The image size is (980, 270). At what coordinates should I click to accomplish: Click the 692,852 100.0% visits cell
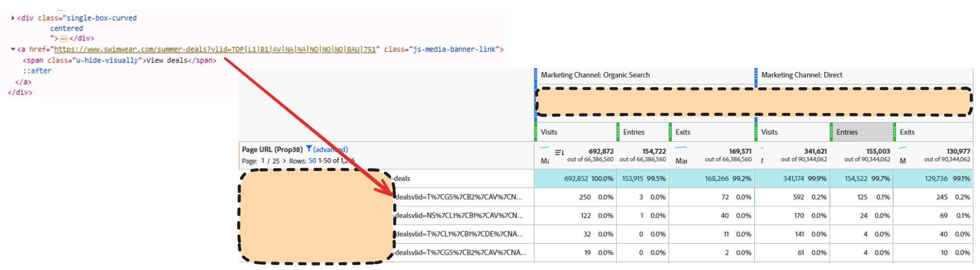click(574, 178)
